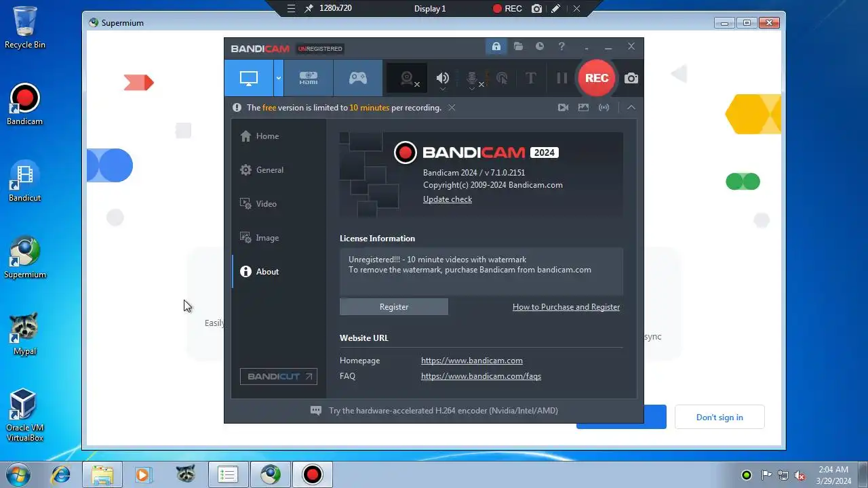The image size is (868, 488).
Task: Click the Register button
Action: click(x=394, y=307)
